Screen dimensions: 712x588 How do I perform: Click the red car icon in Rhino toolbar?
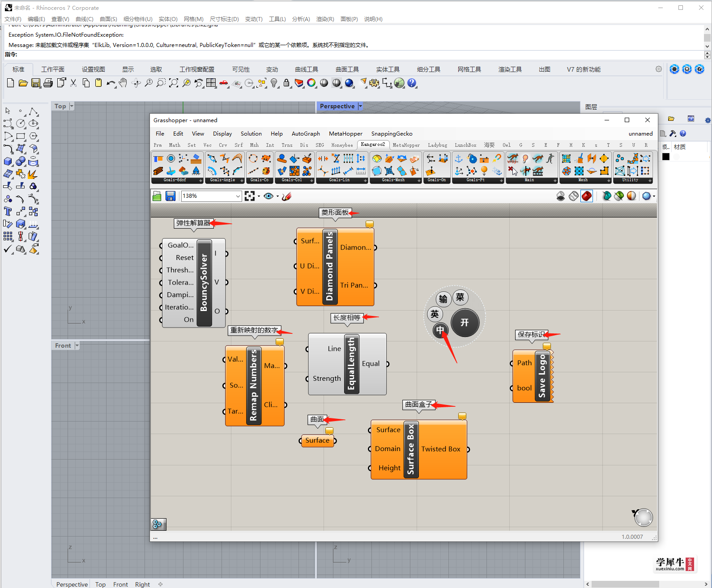[224, 83]
